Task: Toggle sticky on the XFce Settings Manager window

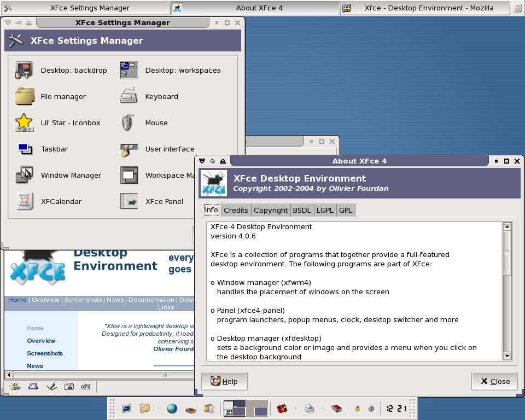Action: click(19, 23)
